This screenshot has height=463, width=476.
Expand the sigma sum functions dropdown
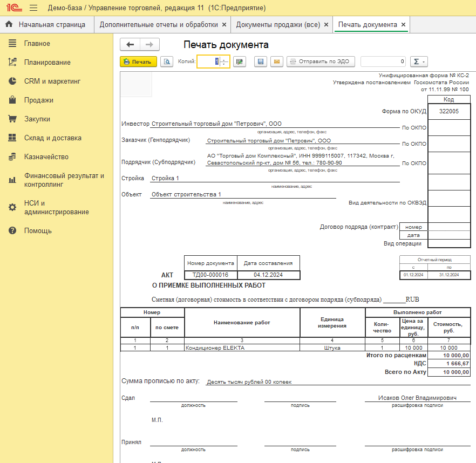(x=419, y=62)
